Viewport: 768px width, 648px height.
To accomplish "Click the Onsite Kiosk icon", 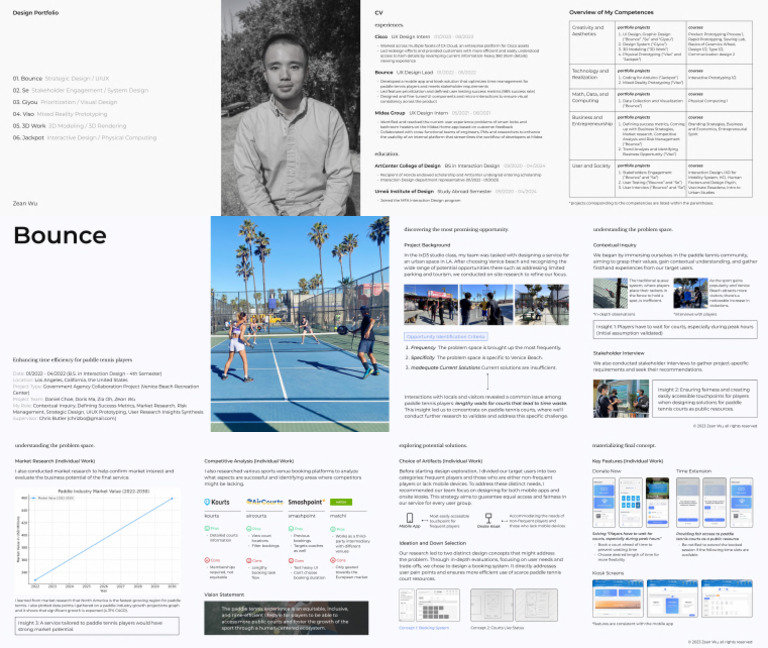I will coord(488,518).
